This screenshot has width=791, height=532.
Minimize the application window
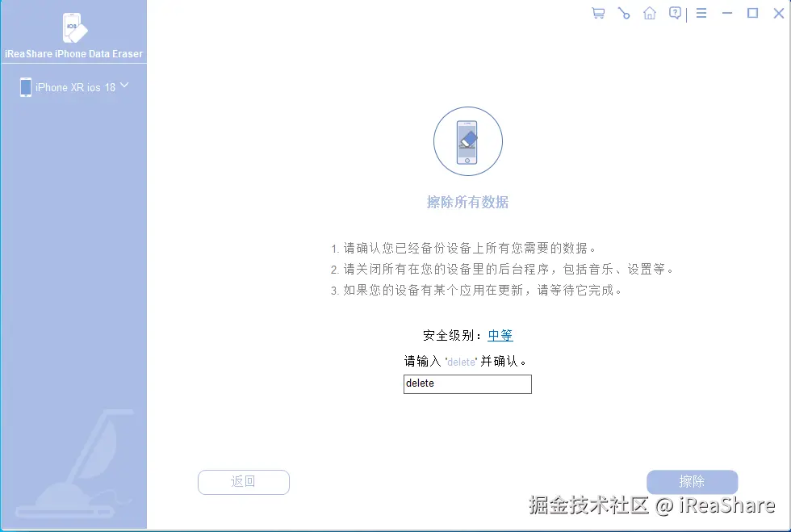pos(728,13)
